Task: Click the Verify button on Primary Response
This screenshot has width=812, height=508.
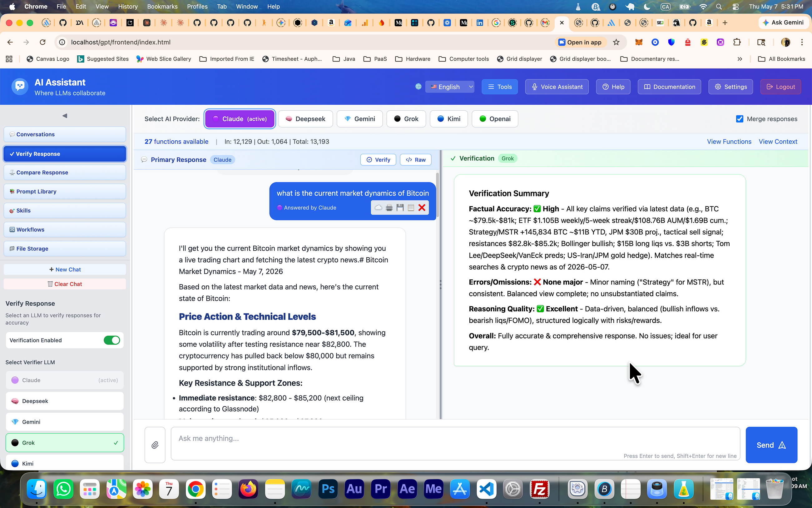Action: pyautogui.click(x=378, y=159)
